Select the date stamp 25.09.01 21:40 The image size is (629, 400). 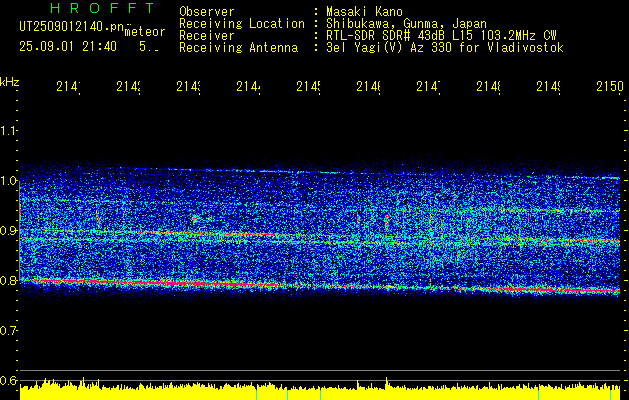[x=68, y=47]
